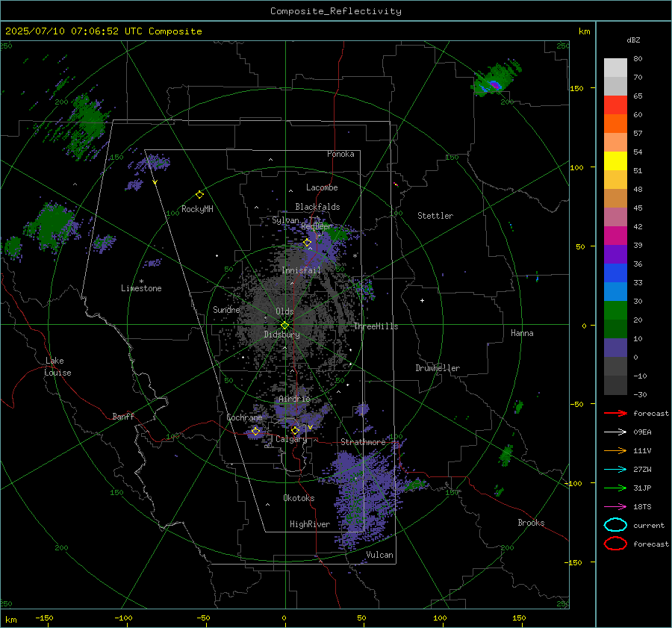Click the green 31JP arrow in legend
This screenshot has height=628, width=672.
click(x=615, y=488)
